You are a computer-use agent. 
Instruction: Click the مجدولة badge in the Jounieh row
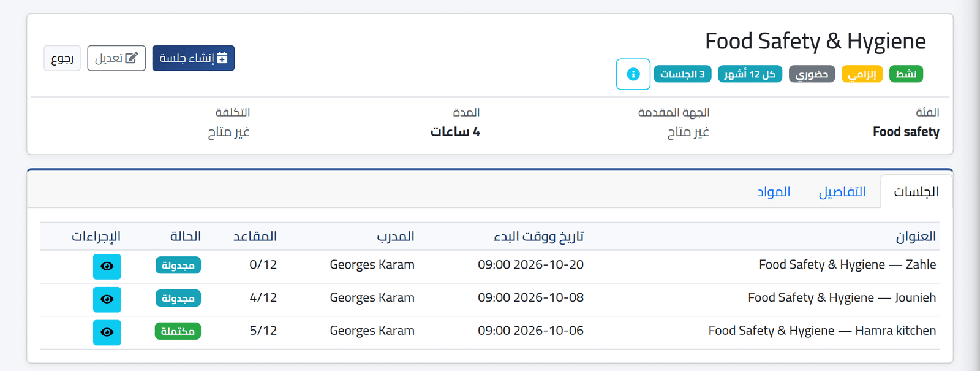point(178,299)
